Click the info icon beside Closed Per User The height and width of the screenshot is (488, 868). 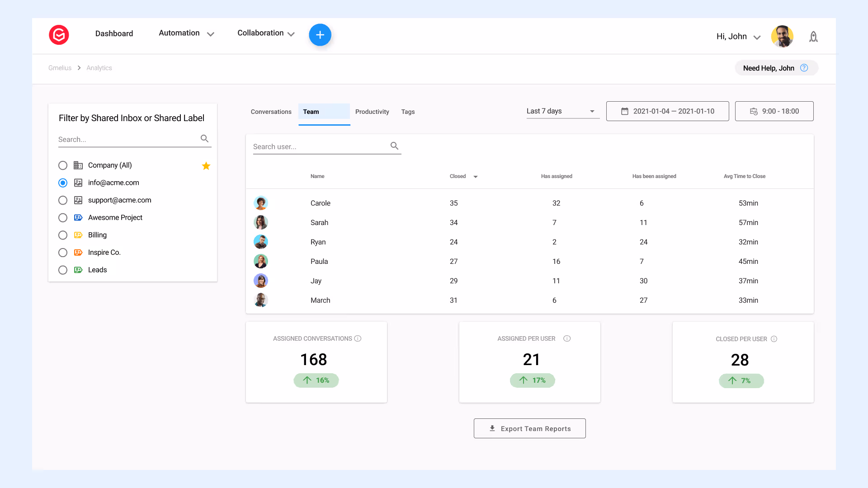click(x=774, y=339)
